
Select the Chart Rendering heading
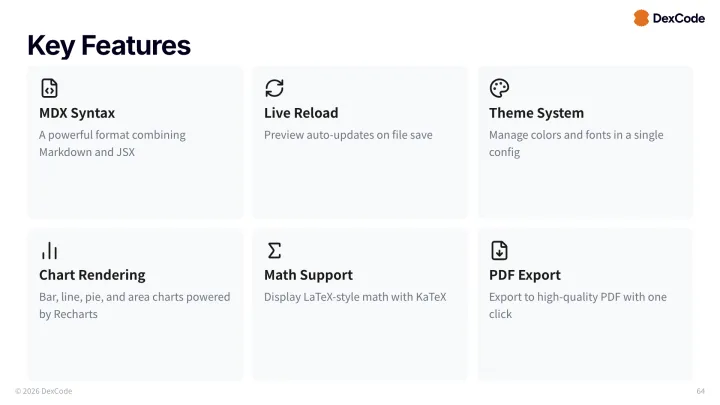tap(92, 275)
